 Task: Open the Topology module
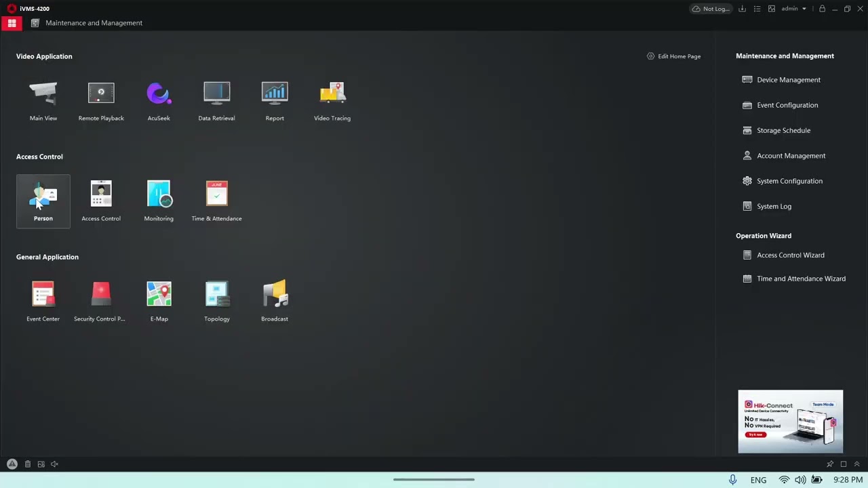[216, 302]
